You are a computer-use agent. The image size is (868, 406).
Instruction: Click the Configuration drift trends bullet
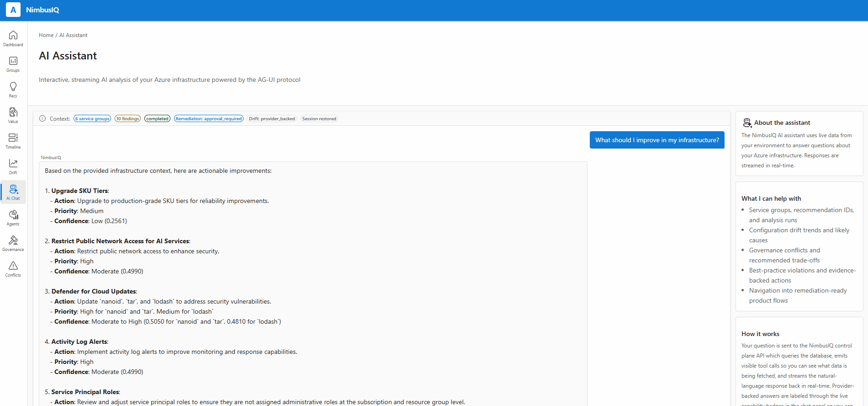(799, 235)
